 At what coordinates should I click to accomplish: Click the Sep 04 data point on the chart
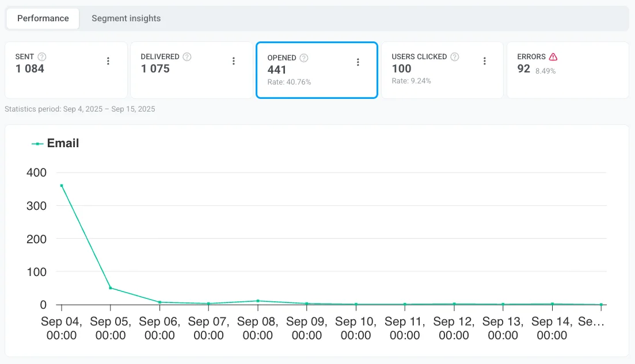61,185
